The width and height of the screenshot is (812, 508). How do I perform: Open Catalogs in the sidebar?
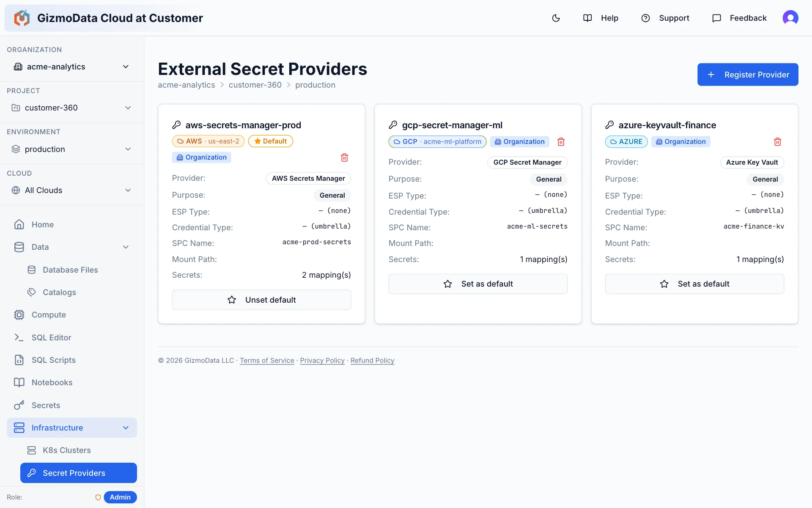point(79,292)
